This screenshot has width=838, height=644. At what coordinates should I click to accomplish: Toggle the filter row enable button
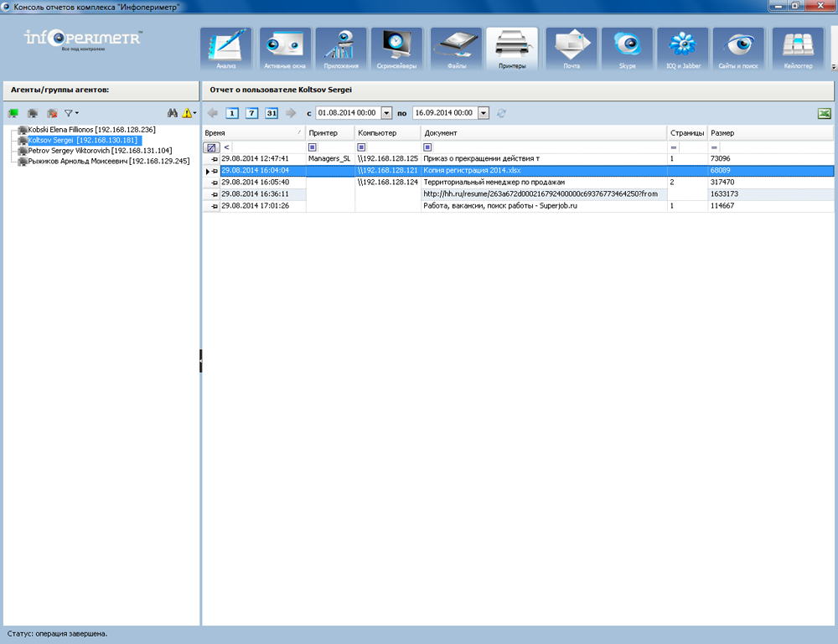(211, 147)
